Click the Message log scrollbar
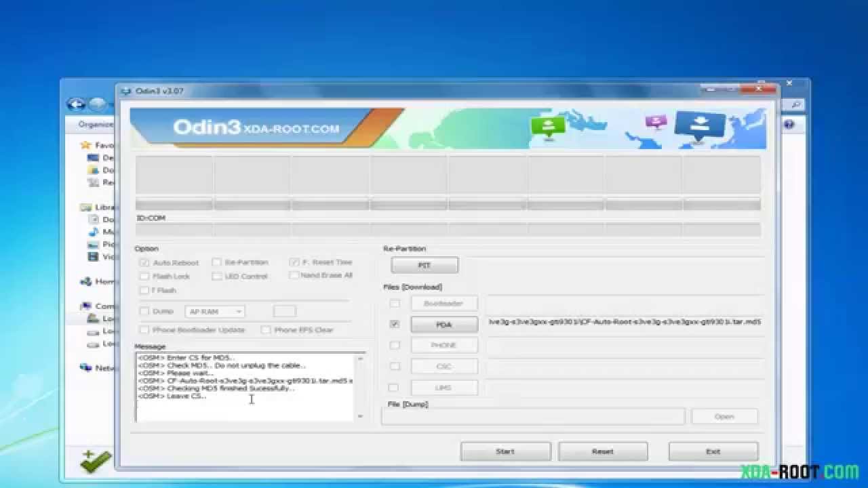This screenshot has height=488, width=868. pos(360,387)
